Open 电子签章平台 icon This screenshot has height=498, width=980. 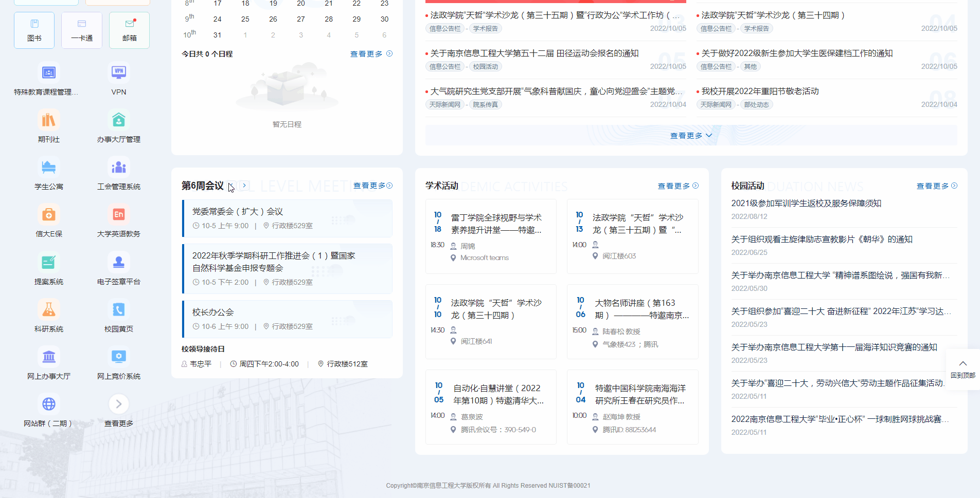coord(118,263)
